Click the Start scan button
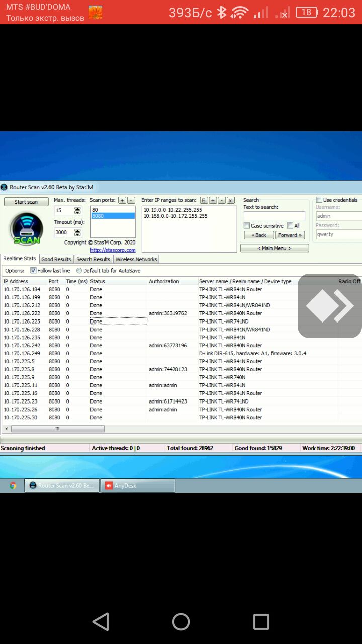Viewport: 362px width, 644px height. pyautogui.click(x=26, y=202)
